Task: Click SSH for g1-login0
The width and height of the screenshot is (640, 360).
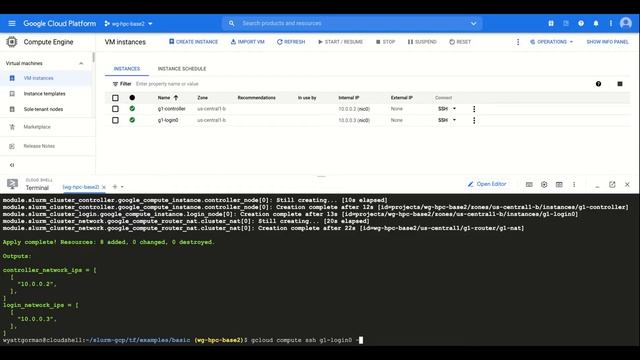Action: (x=443, y=120)
